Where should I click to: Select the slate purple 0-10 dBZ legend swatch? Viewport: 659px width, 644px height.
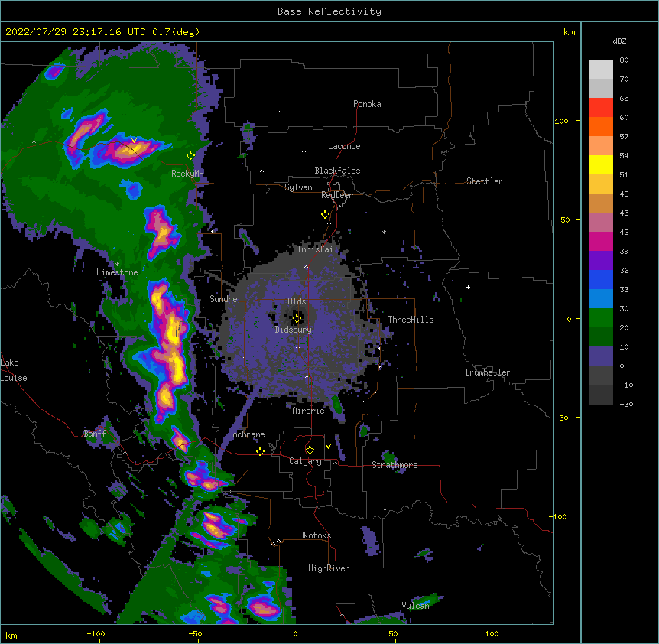601,356
